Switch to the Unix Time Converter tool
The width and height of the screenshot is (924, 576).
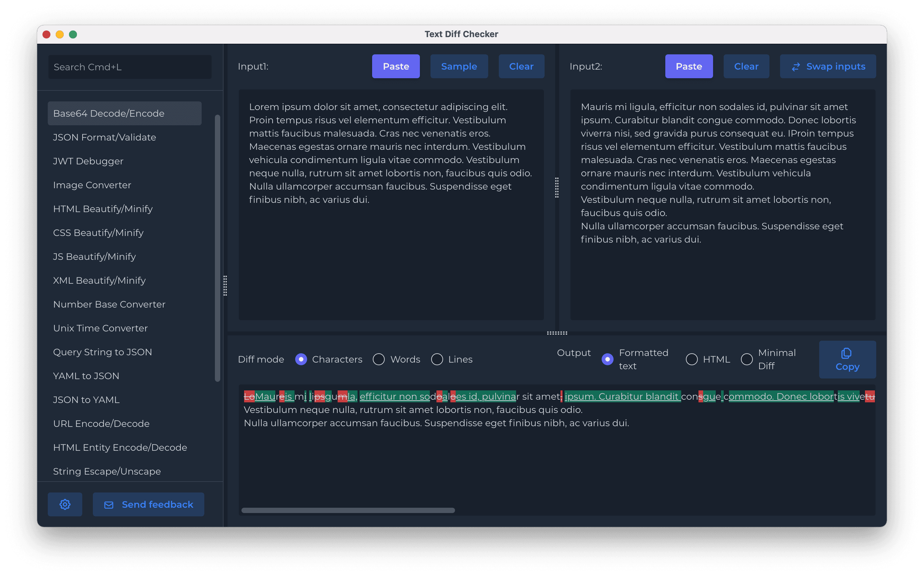[100, 328]
